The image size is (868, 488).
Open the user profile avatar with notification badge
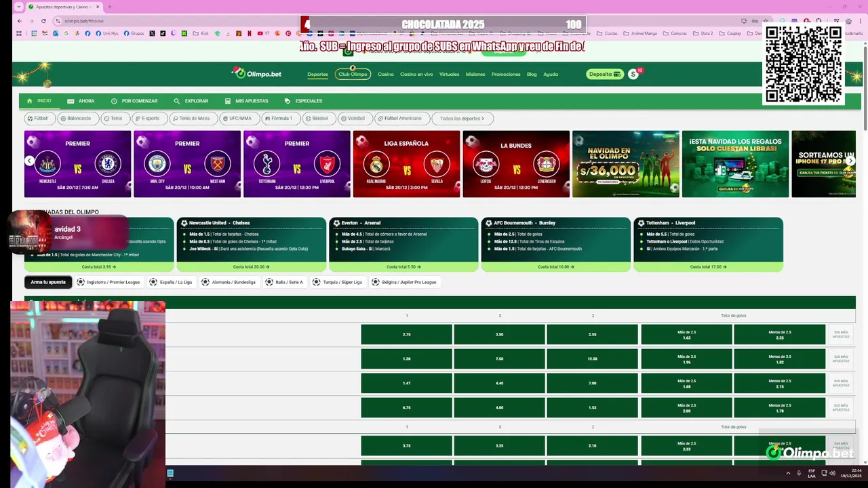(634, 74)
